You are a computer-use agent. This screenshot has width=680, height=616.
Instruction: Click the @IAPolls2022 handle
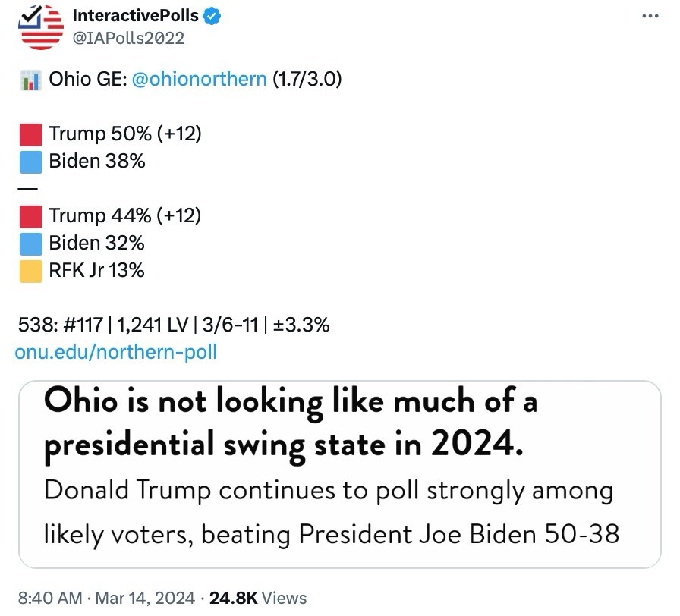coord(128,38)
